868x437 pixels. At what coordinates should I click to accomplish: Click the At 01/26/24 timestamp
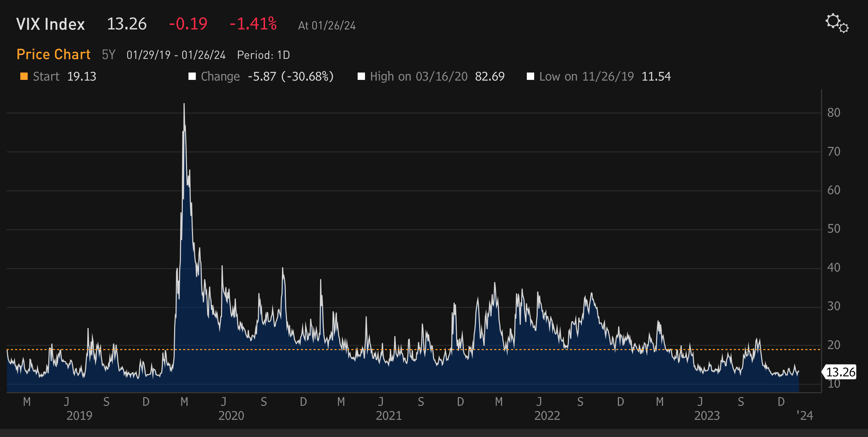(327, 26)
